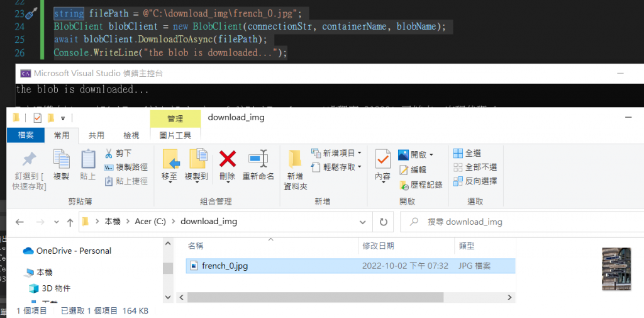
Task: Click date 2022-10-02 下午 07:32 cell
Action: pos(405,266)
